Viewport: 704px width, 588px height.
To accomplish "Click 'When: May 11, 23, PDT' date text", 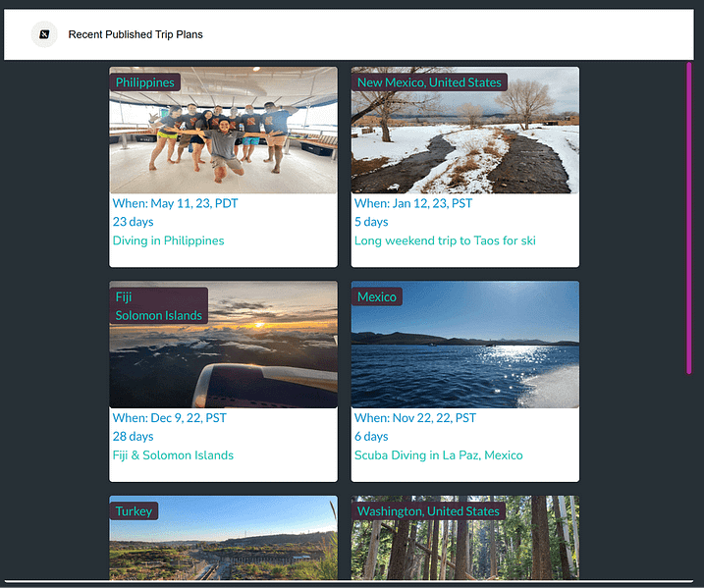I will pos(175,203).
